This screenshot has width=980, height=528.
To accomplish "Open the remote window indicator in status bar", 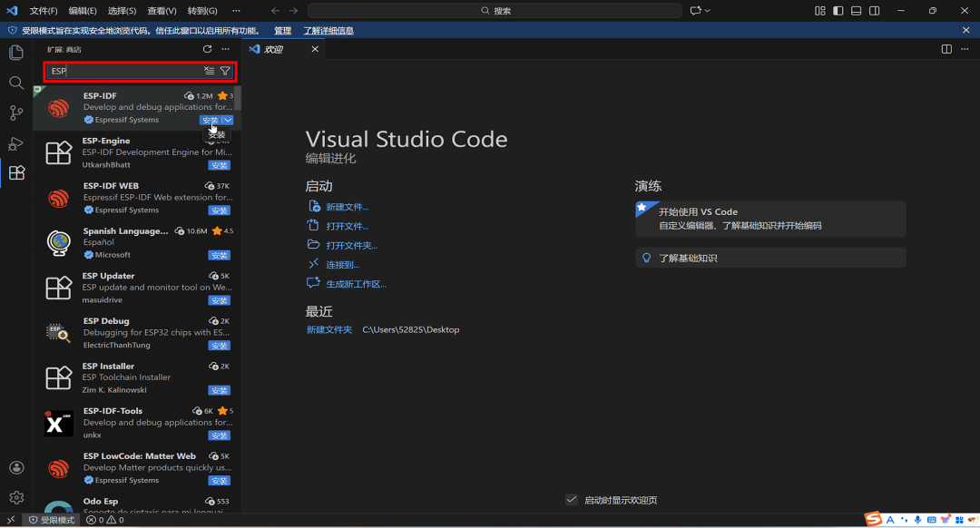I will [11, 520].
